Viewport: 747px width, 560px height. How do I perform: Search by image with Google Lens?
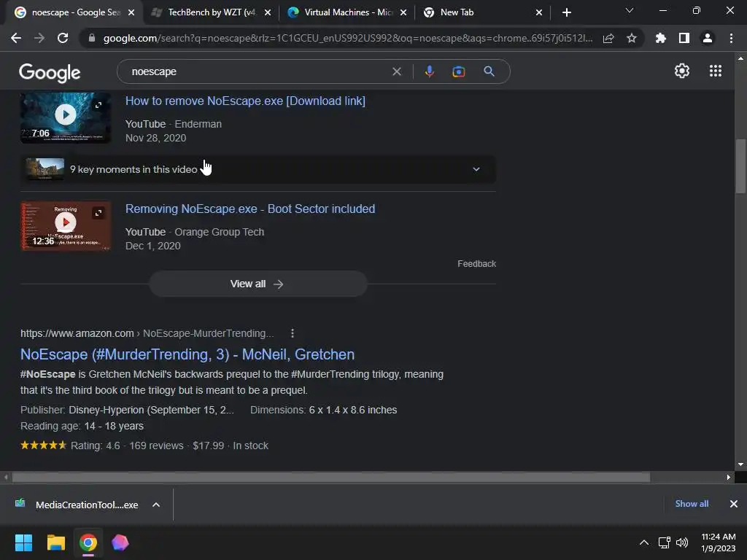[x=458, y=71]
